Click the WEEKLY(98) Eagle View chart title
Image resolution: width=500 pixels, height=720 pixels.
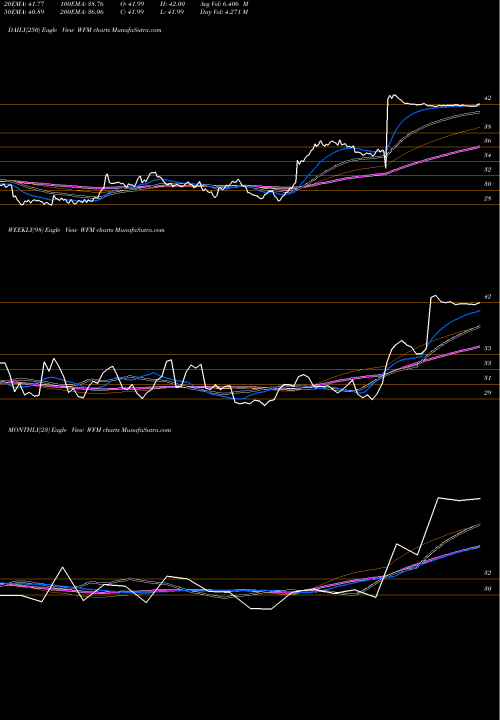tap(86, 230)
